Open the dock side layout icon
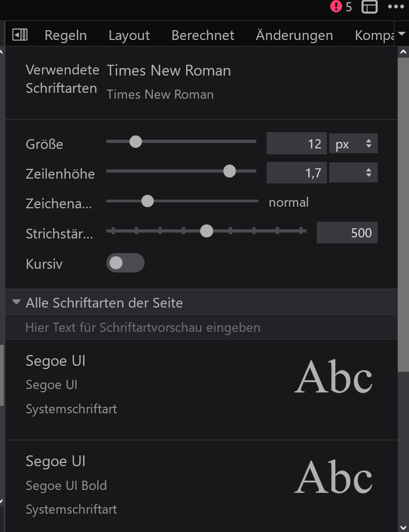 click(x=370, y=7)
